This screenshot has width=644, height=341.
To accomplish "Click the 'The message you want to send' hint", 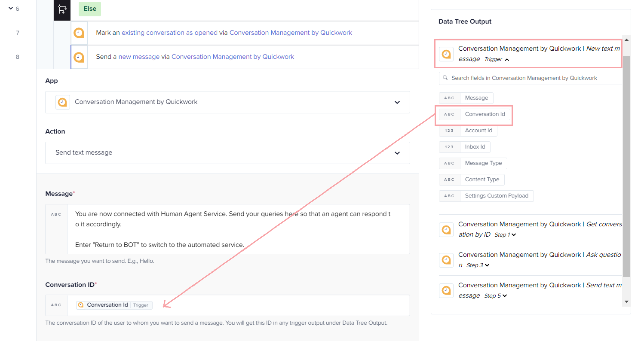I will coord(99,261).
